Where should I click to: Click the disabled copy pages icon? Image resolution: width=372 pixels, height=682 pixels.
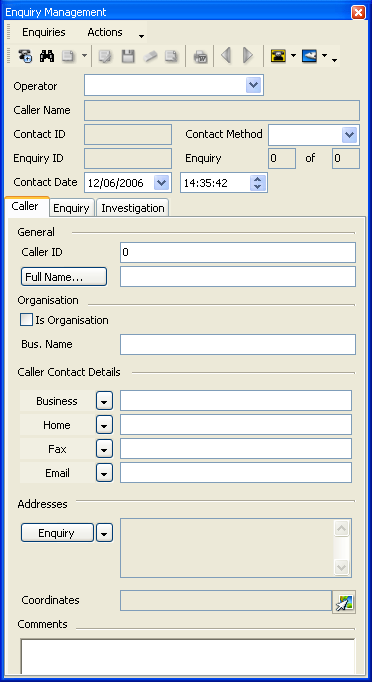(x=171, y=56)
